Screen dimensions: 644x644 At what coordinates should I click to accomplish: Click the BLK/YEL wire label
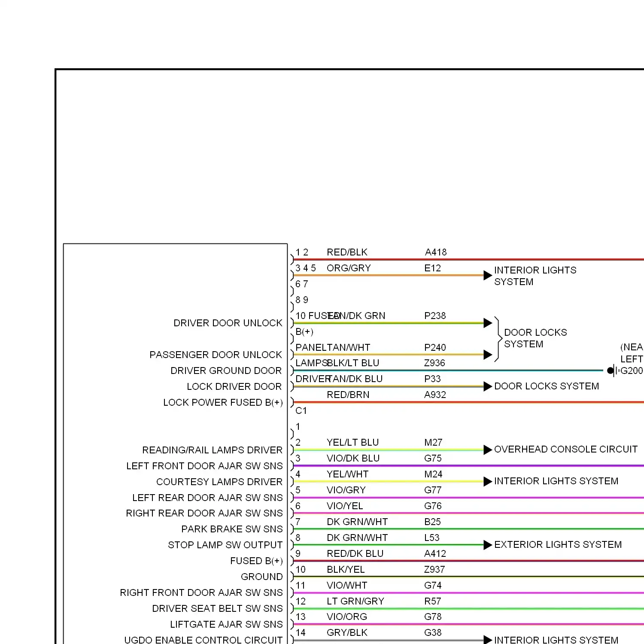tap(346, 570)
